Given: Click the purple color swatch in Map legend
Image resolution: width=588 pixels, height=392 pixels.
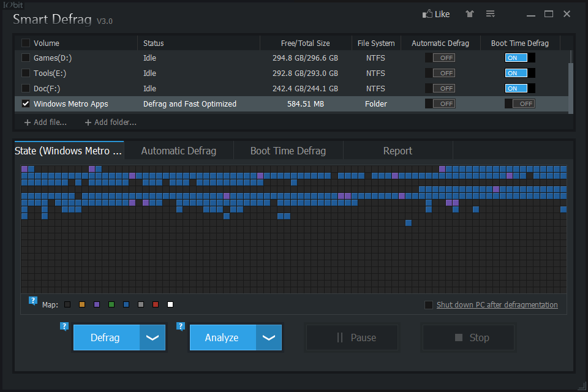Looking at the screenshot, I should 97,304.
